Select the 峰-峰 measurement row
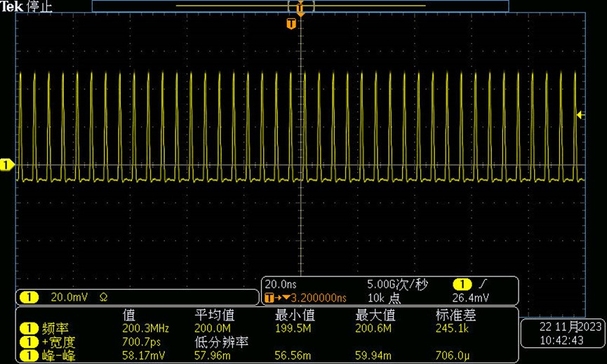 pos(267,355)
